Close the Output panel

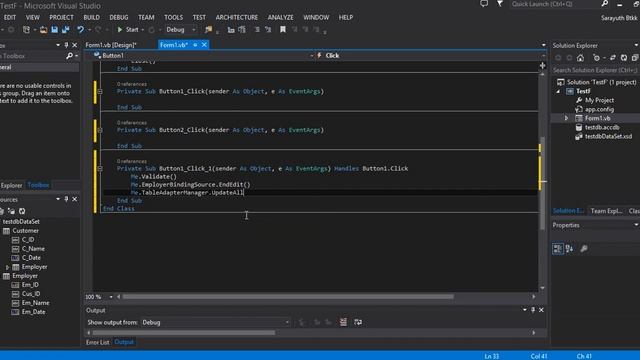[541, 310]
